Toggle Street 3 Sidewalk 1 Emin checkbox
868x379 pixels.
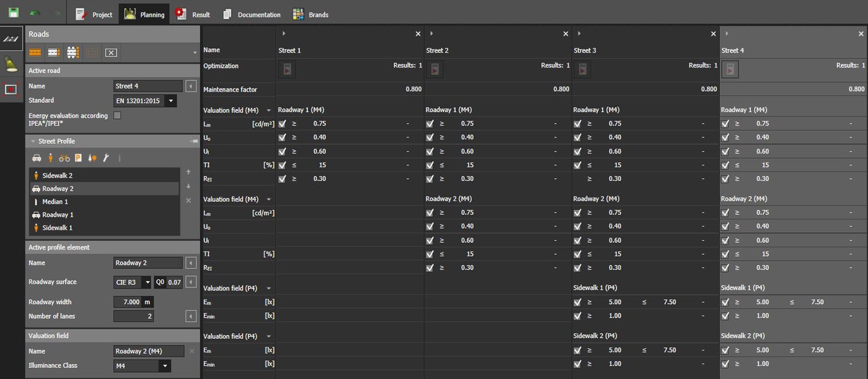(x=578, y=316)
